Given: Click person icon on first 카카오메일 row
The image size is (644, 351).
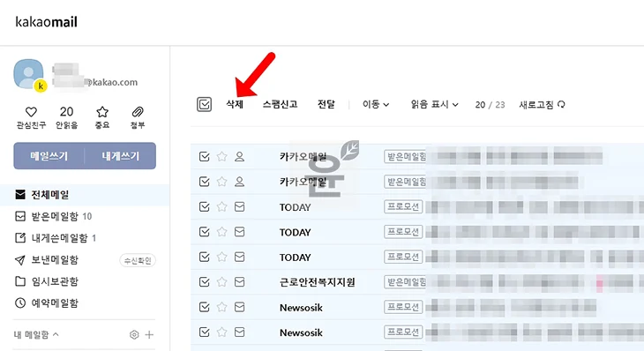Looking at the screenshot, I should pyautogui.click(x=239, y=156).
